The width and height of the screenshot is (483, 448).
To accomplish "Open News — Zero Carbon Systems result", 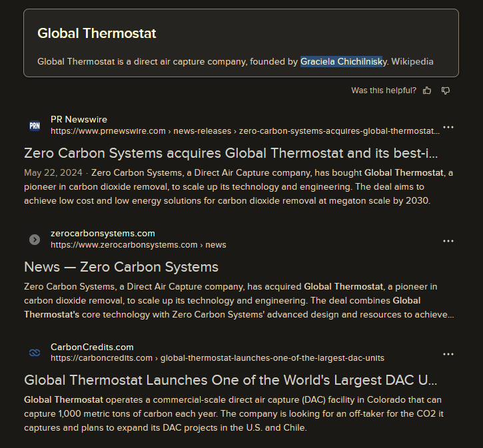I will 121,267.
